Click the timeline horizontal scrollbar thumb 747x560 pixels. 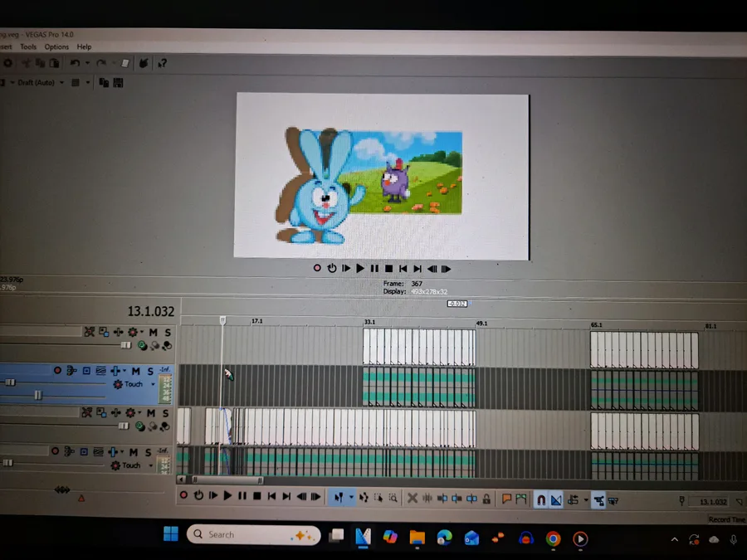[x=227, y=480]
